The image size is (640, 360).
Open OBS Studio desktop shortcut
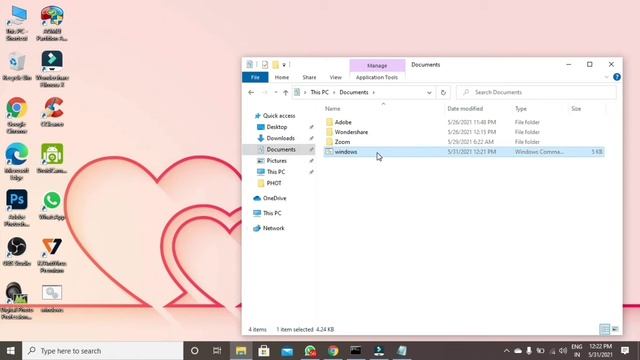point(17,251)
